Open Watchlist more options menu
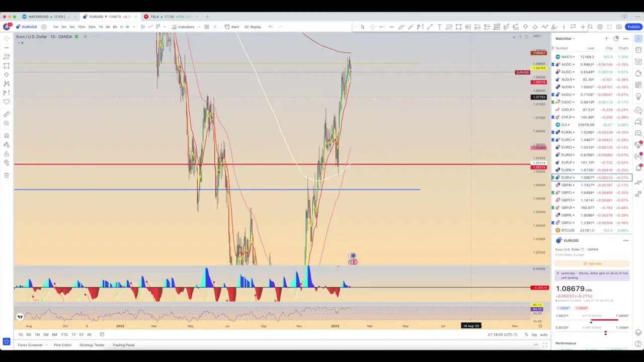Viewport: 644px width, 362px height. [x=625, y=38]
